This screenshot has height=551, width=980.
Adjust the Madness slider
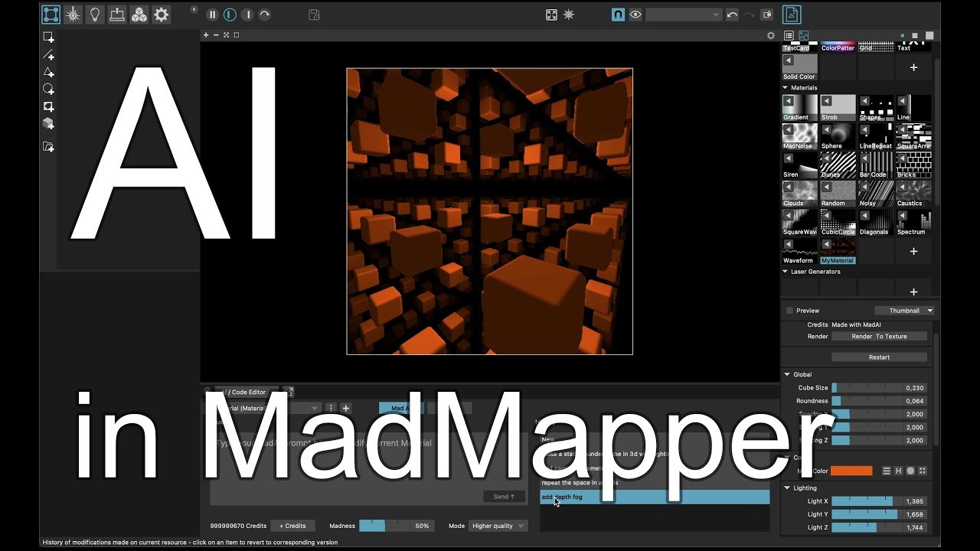(x=397, y=526)
